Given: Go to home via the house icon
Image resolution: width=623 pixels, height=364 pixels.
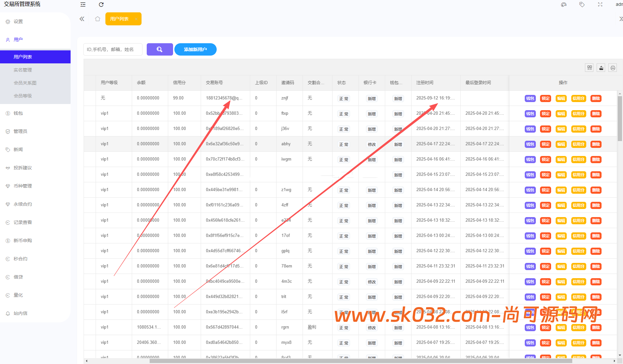Looking at the screenshot, I should pos(98,19).
